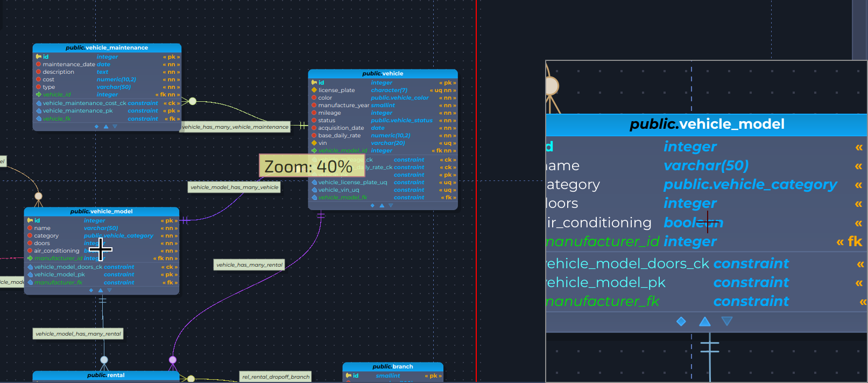This screenshot has width=868, height=383.
Task: Click the color column in public.vehicle
Action: point(383,98)
